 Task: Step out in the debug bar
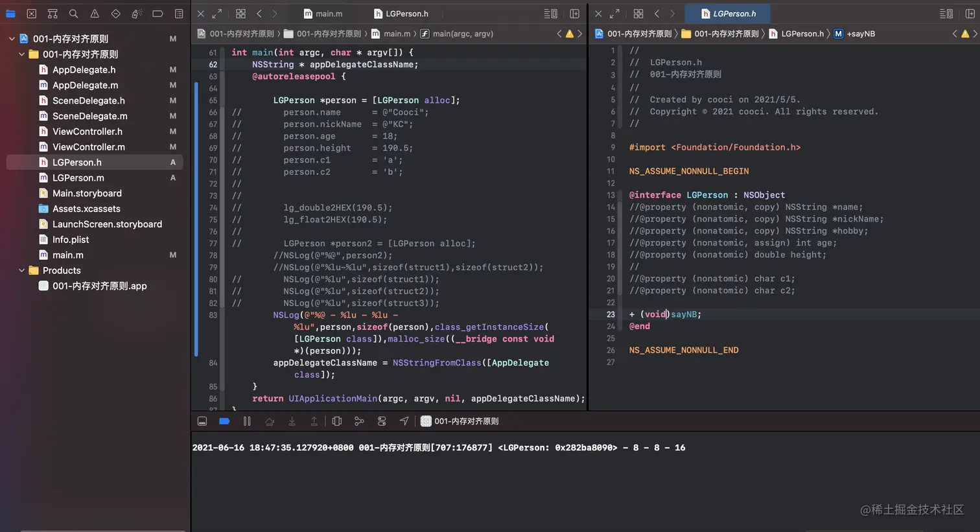pyautogui.click(x=314, y=421)
